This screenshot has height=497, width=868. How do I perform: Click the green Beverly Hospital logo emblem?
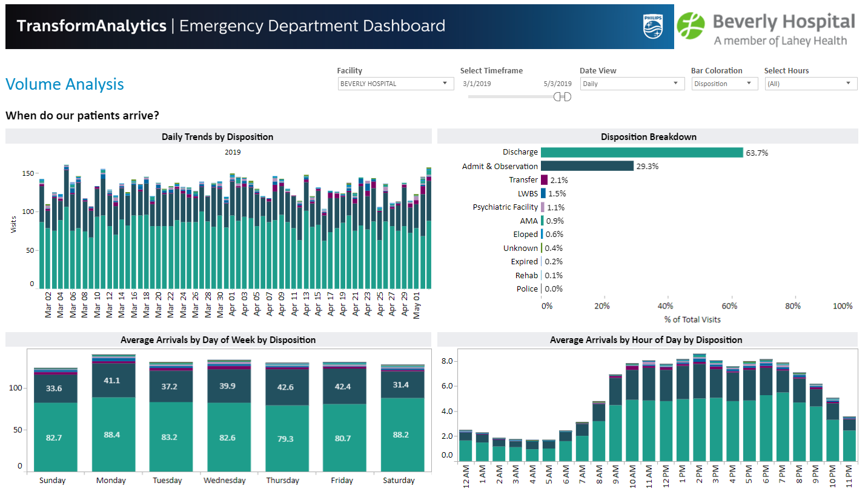[691, 27]
